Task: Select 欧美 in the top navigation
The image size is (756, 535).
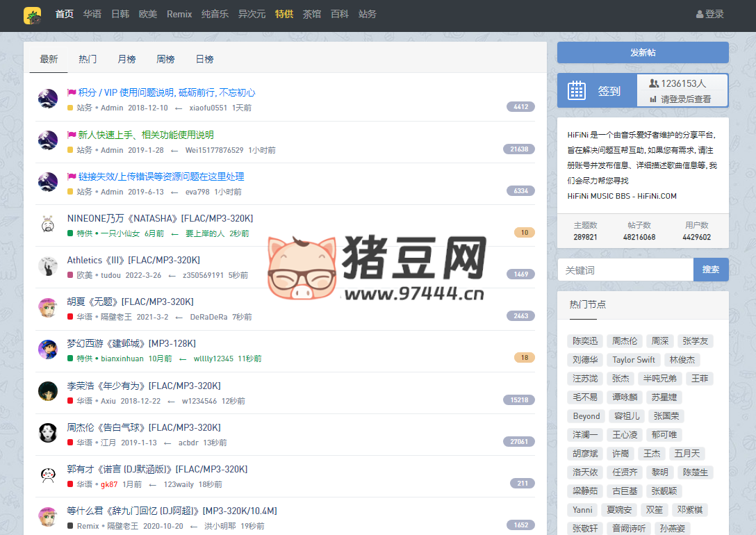Action: point(147,14)
